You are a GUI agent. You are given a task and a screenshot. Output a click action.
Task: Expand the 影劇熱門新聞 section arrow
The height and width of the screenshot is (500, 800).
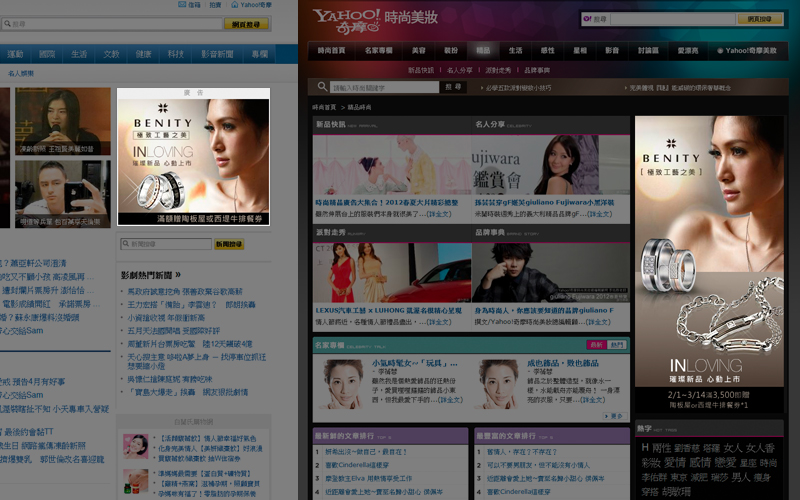coord(179,275)
